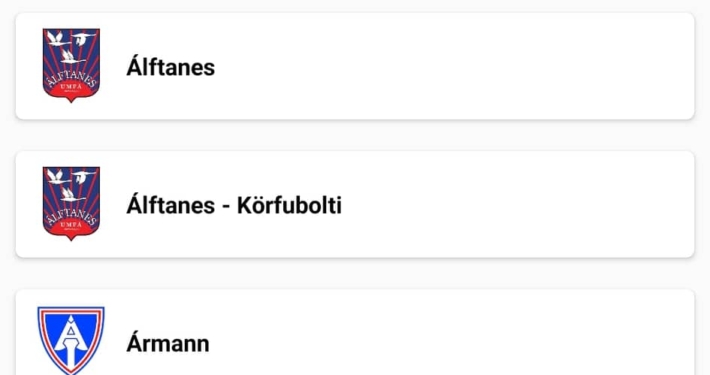
Task: Click the blue striped background of the first crest
Action: pos(91,61)
